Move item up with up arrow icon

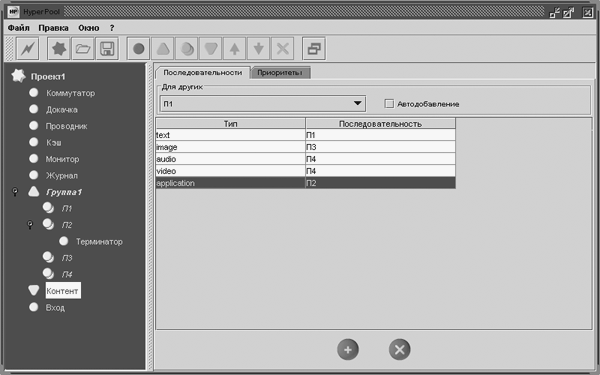[x=235, y=49]
